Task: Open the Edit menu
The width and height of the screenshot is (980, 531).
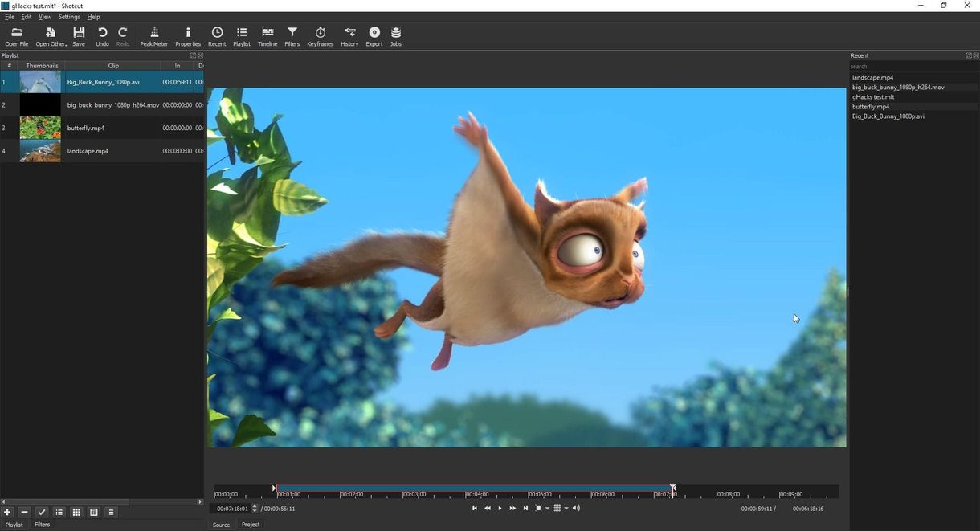Action: (x=27, y=17)
